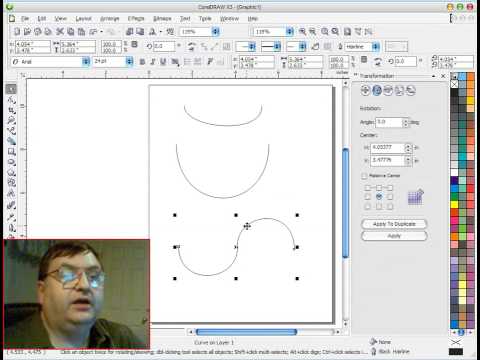Open the Hairline outline width dropdown
The image size is (480, 360).
point(376,47)
